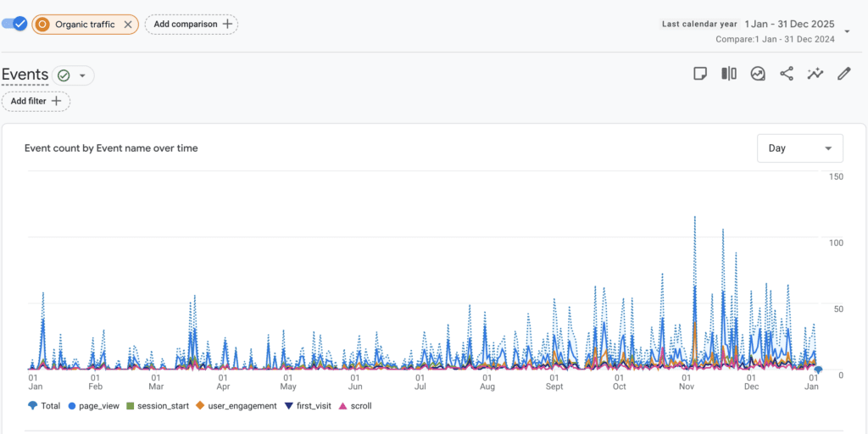This screenshot has width=868, height=434.
Task: Click the plus icon in Add filter
Action: [57, 101]
